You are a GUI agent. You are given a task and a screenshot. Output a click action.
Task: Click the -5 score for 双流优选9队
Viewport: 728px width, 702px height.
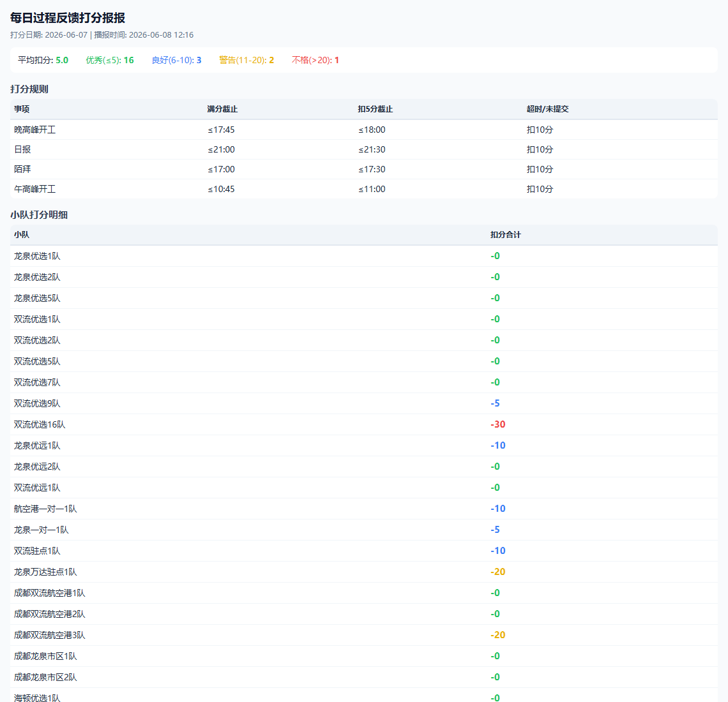point(495,404)
